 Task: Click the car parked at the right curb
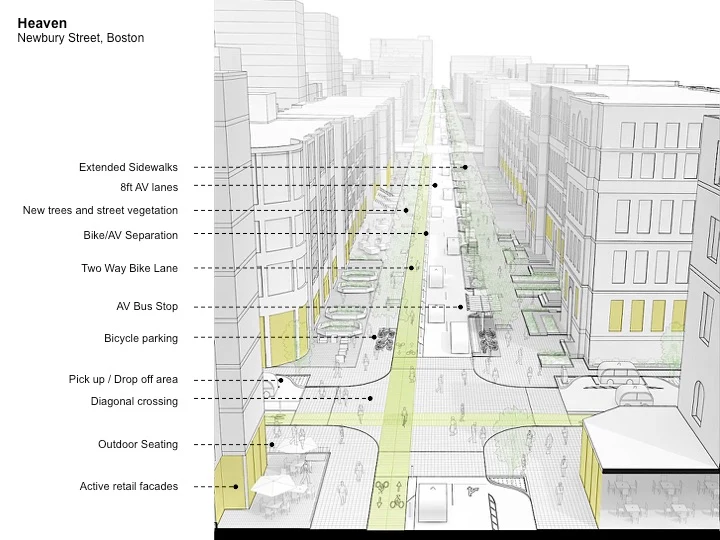coord(624,377)
